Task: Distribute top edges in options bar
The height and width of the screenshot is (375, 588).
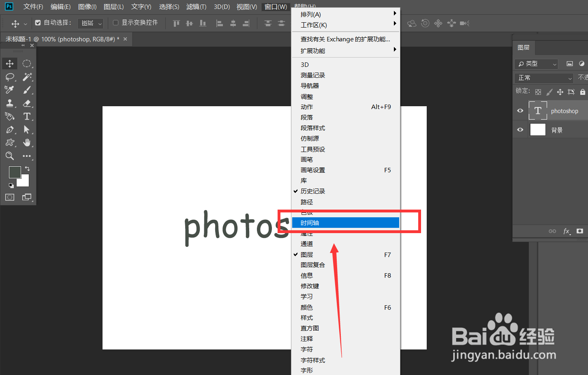Action: click(268, 23)
